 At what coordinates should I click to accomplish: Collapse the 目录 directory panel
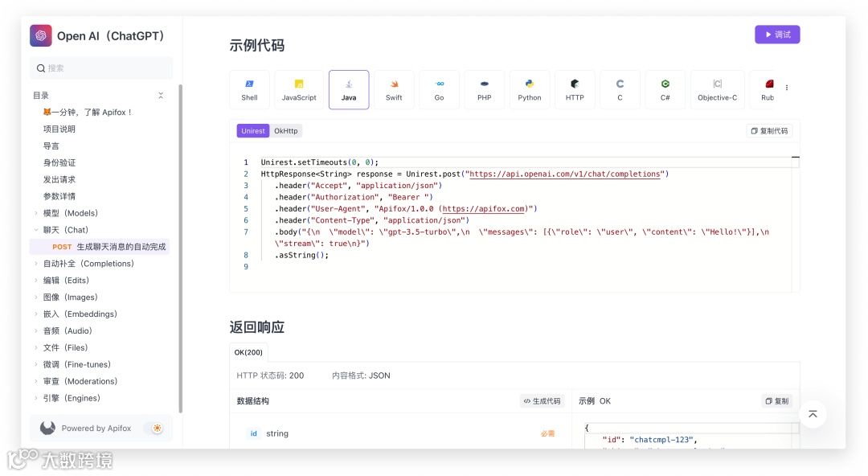pos(161,96)
